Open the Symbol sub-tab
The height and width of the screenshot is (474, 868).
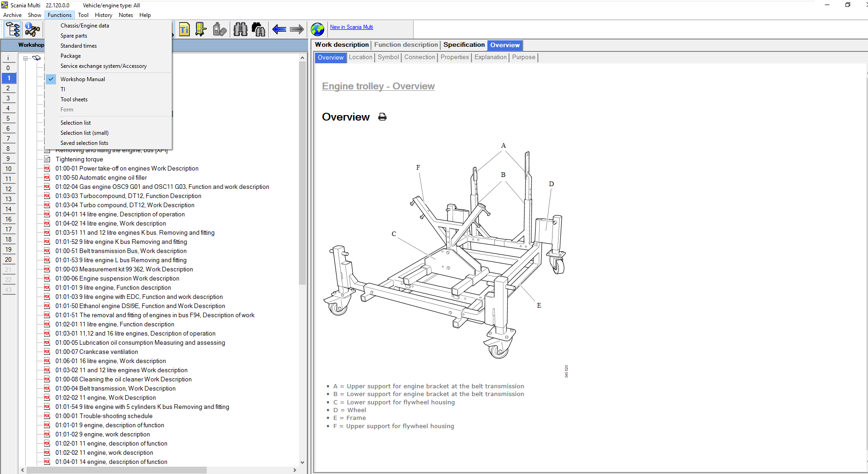coord(388,57)
